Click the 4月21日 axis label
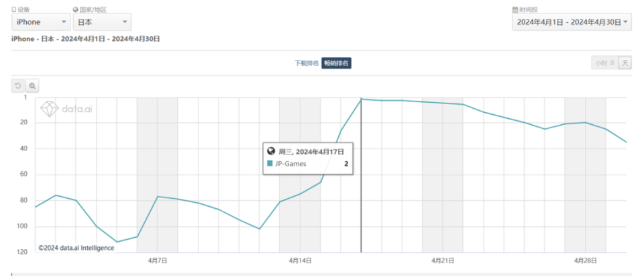Viewport: 644px width, 276px height. (442, 259)
